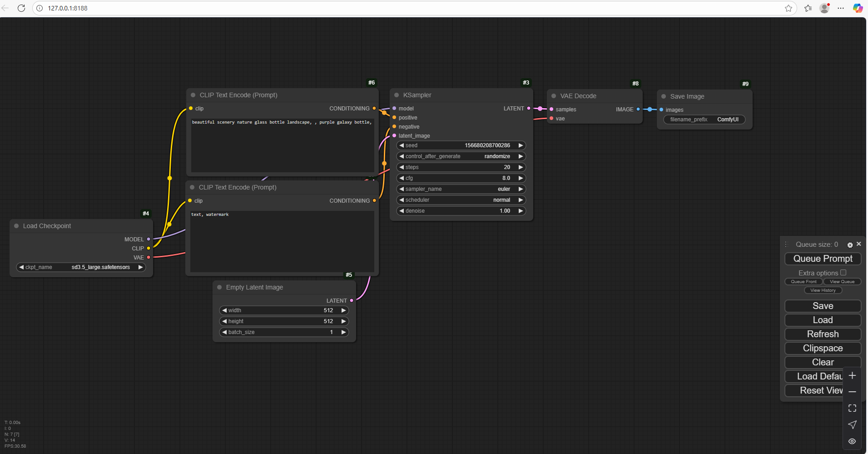Click the filename_prefix field showing ComfyUI

704,119
